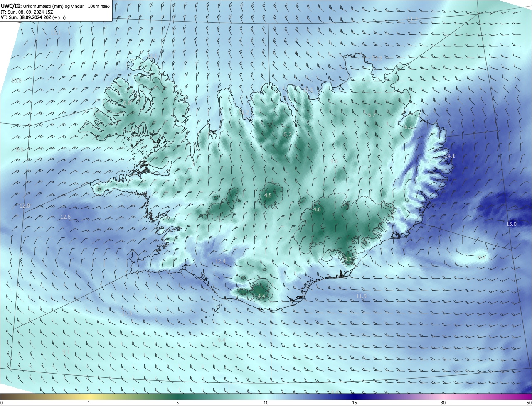Click the colour scale tick labelled 5
The height and width of the screenshot is (406, 532).
click(177, 403)
